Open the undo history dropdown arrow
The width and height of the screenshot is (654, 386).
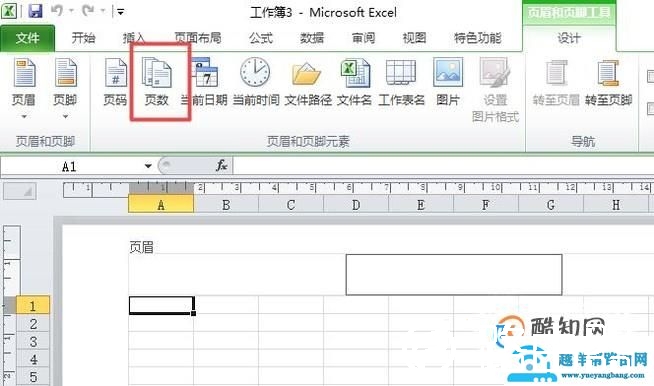click(71, 11)
